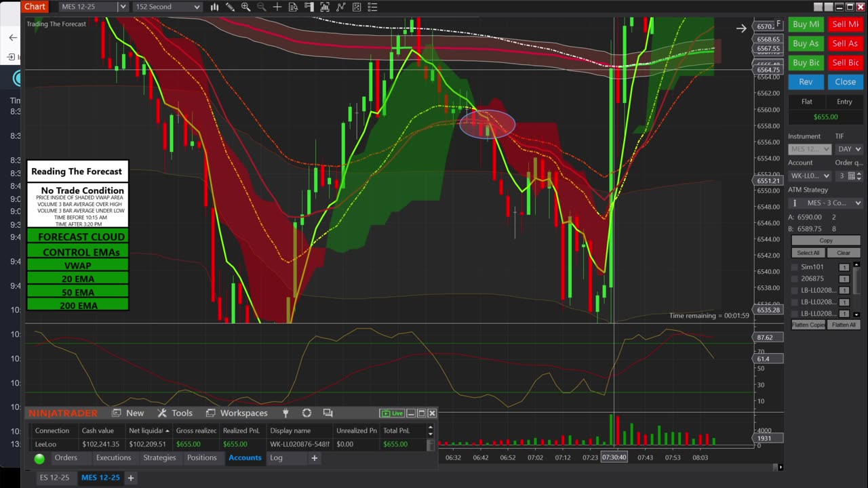Click the blue Rev button
This screenshot has height=488, width=868.
coord(806,81)
